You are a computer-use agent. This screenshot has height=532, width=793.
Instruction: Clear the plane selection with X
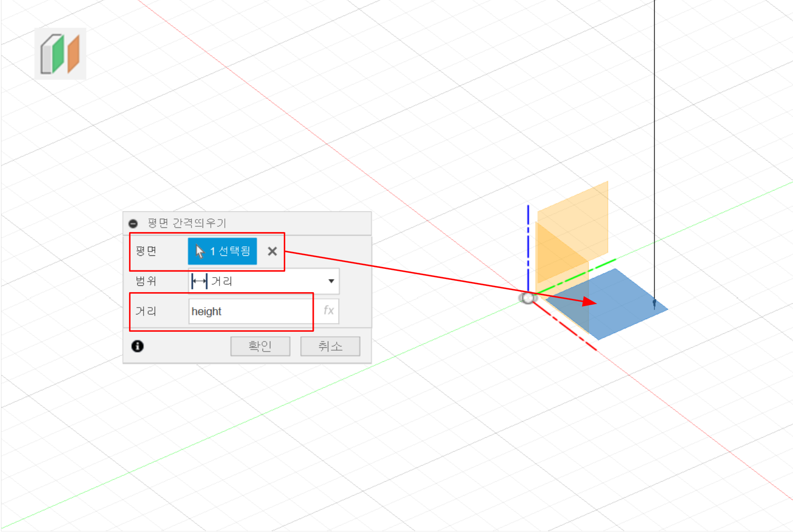click(272, 251)
